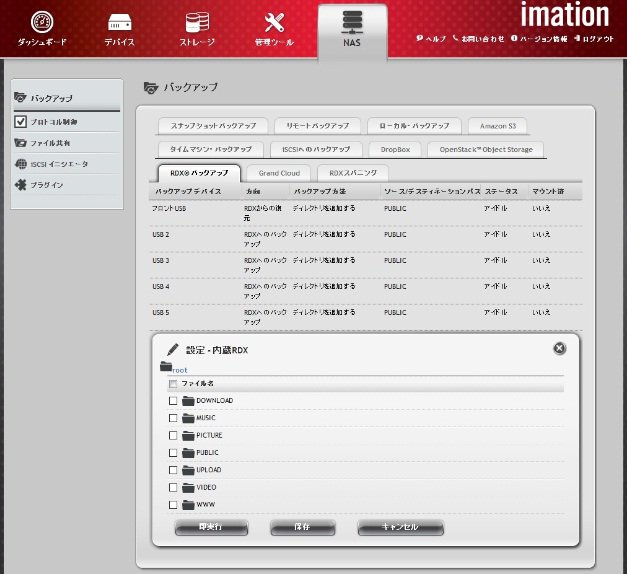Switch to Local Backup (ローカル・バックアップ) tab
The height and width of the screenshot is (574, 627).
tap(414, 126)
